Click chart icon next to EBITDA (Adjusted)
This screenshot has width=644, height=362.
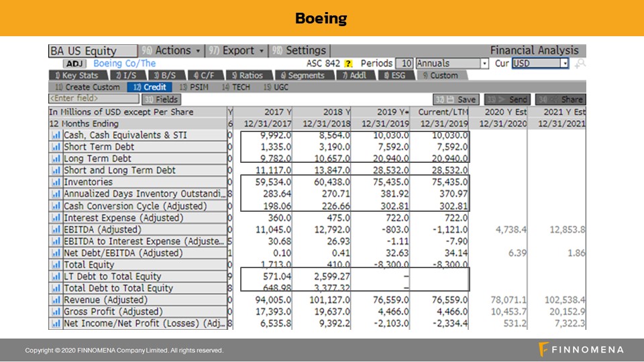56,230
